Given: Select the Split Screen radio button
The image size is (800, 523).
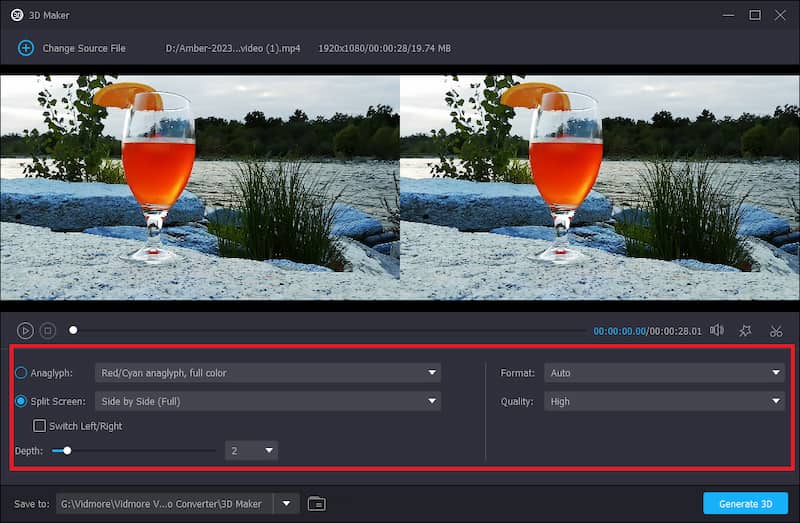Looking at the screenshot, I should tap(21, 401).
